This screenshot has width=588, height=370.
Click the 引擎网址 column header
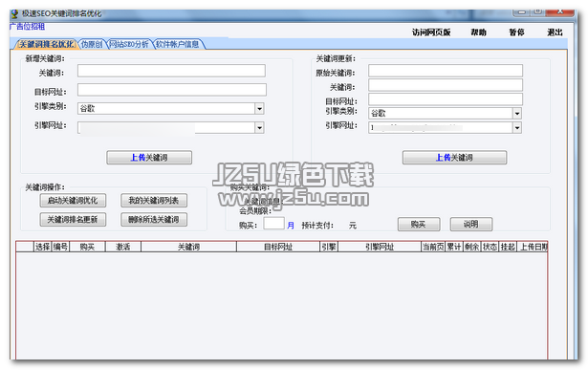tap(380, 247)
